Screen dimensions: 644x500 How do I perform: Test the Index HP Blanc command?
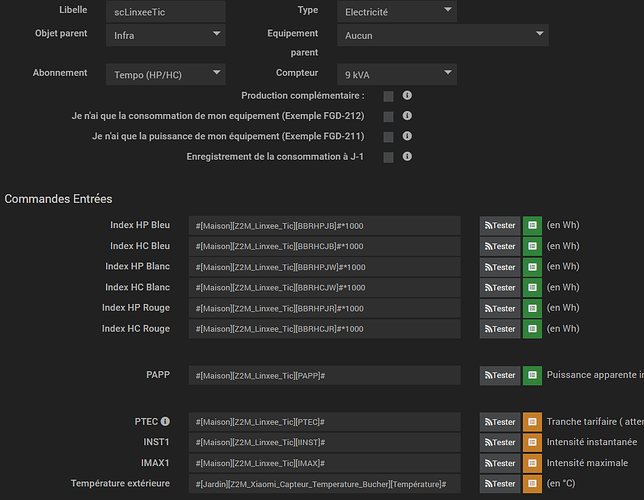click(x=500, y=267)
